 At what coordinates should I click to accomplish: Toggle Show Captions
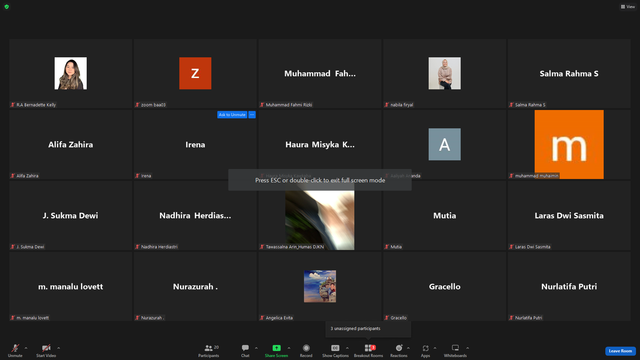pyautogui.click(x=335, y=350)
